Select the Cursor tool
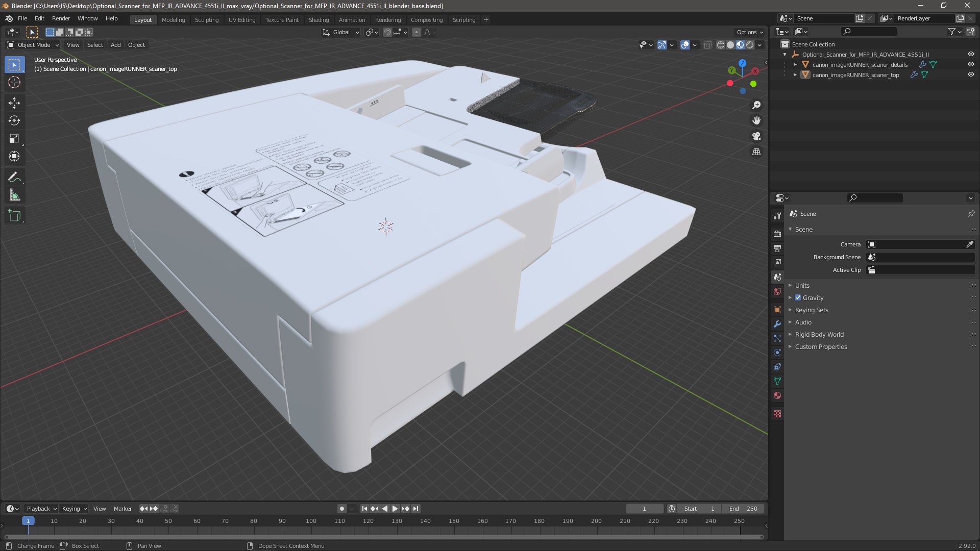This screenshot has width=980, height=551. point(14,82)
